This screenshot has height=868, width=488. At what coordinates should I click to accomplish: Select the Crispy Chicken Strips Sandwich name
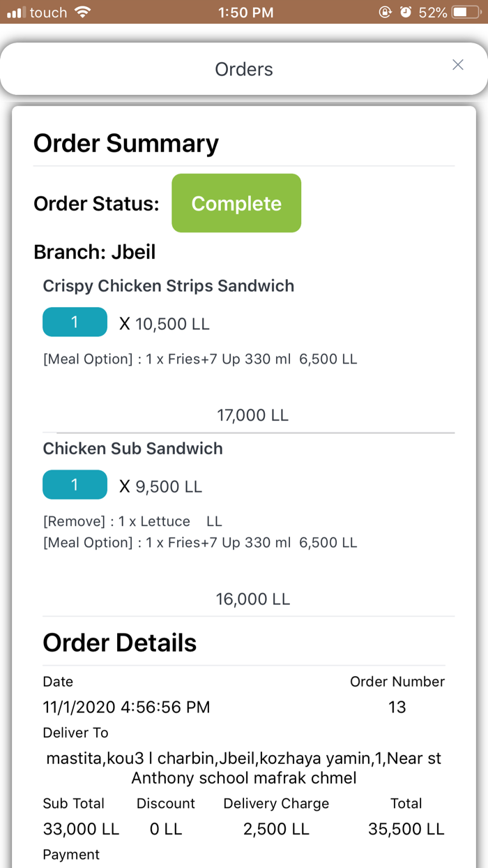[x=169, y=285]
